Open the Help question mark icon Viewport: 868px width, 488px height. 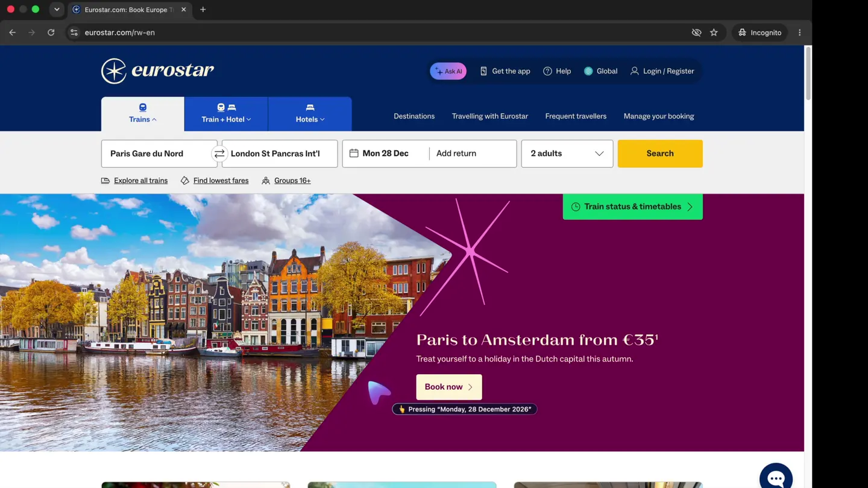[x=547, y=71]
